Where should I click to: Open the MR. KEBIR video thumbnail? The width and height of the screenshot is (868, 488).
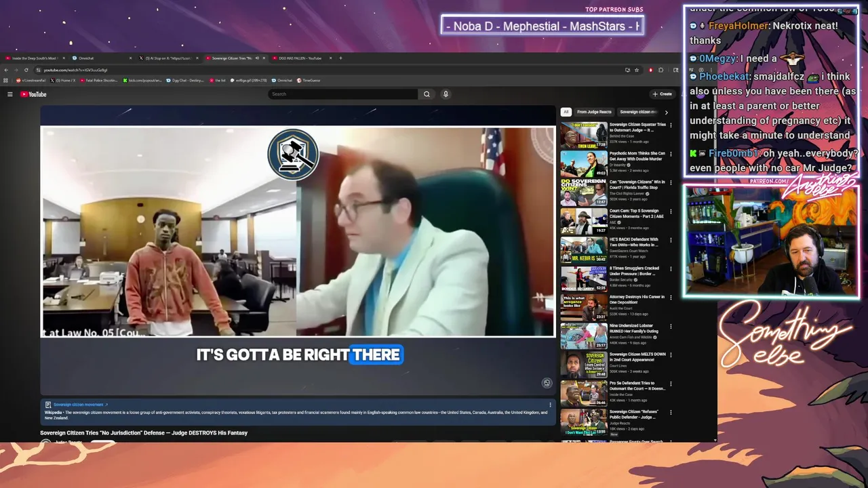pos(583,250)
